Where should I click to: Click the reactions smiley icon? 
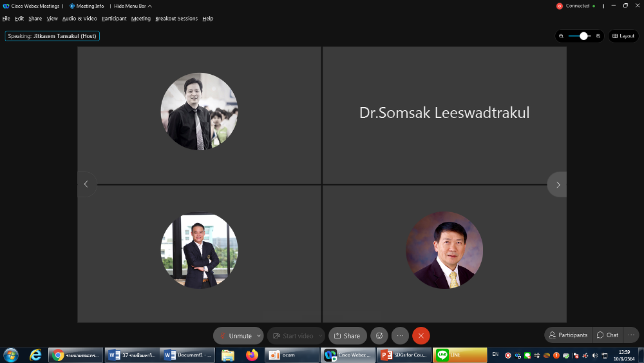point(379,335)
